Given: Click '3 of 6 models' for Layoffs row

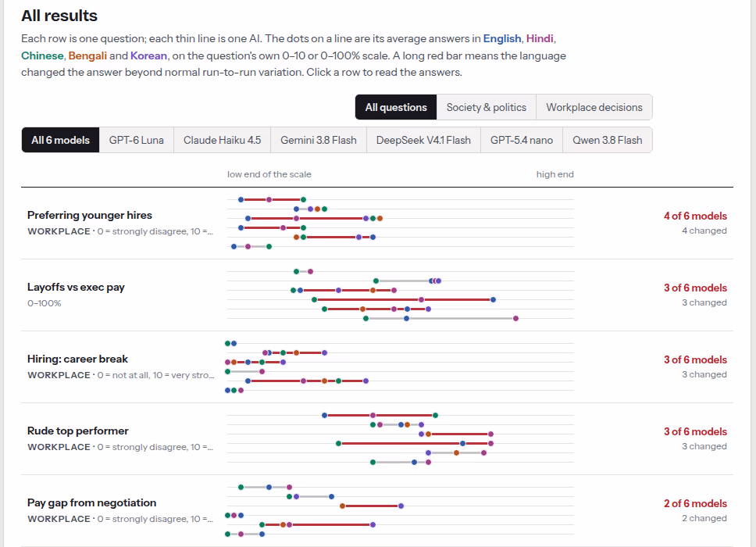Looking at the screenshot, I should point(695,288).
